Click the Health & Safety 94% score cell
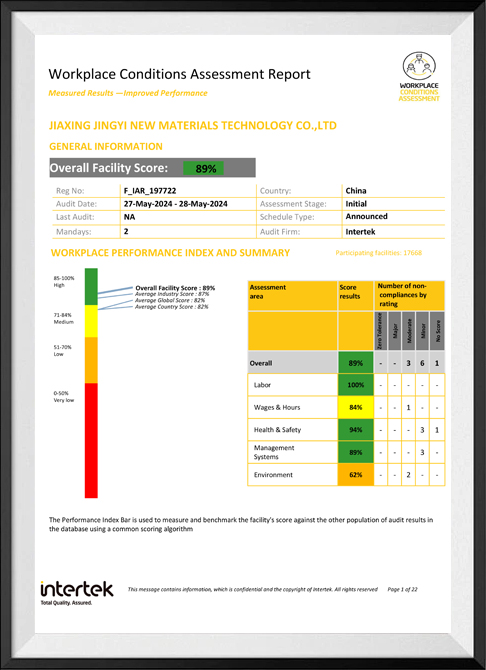Image resolution: width=486 pixels, height=670 pixels. pyautogui.click(x=356, y=430)
